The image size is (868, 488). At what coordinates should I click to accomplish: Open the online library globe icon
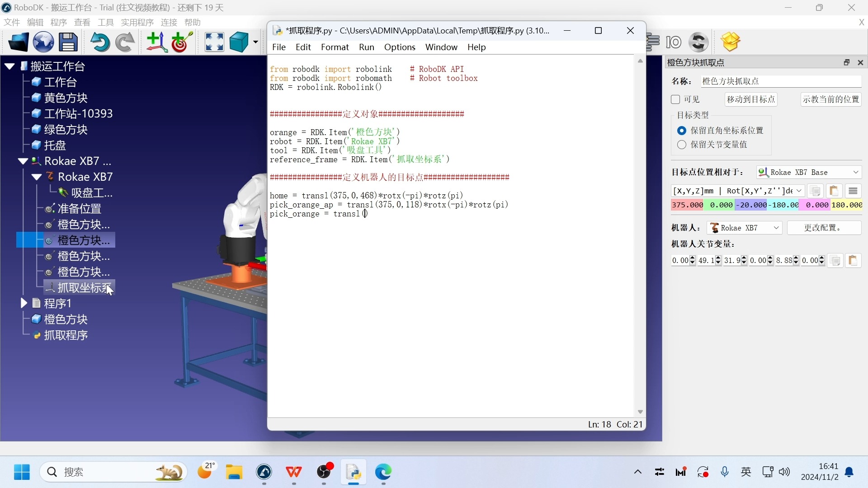coord(43,42)
